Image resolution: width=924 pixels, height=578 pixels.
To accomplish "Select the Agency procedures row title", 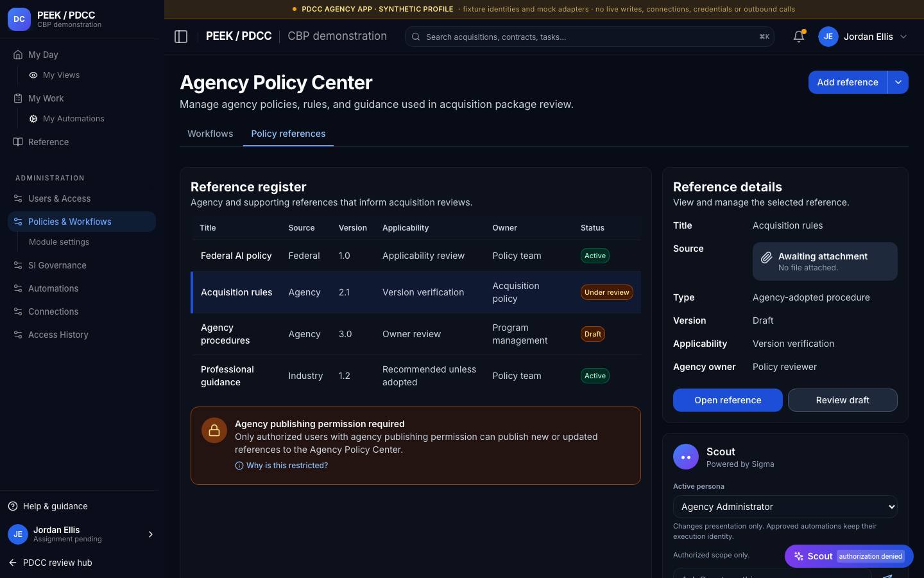I will (x=225, y=334).
